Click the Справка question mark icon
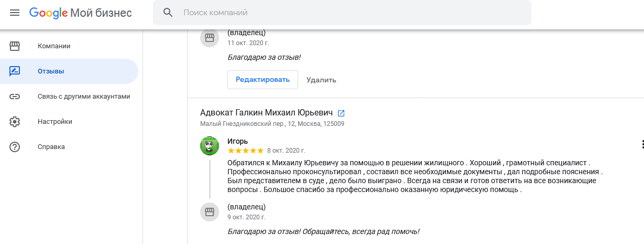This screenshot has height=244, width=644. coord(15,147)
